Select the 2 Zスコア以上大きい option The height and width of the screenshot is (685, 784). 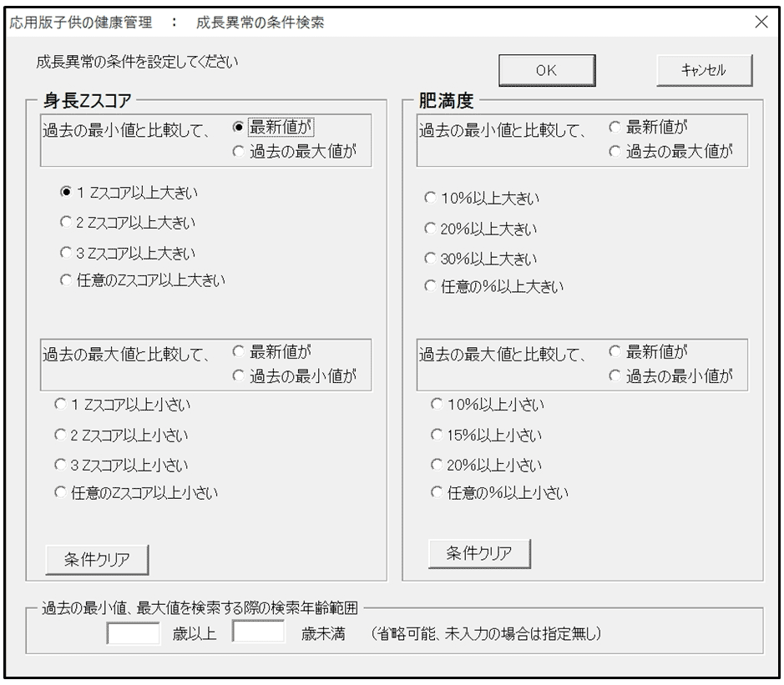pyautogui.click(x=67, y=223)
